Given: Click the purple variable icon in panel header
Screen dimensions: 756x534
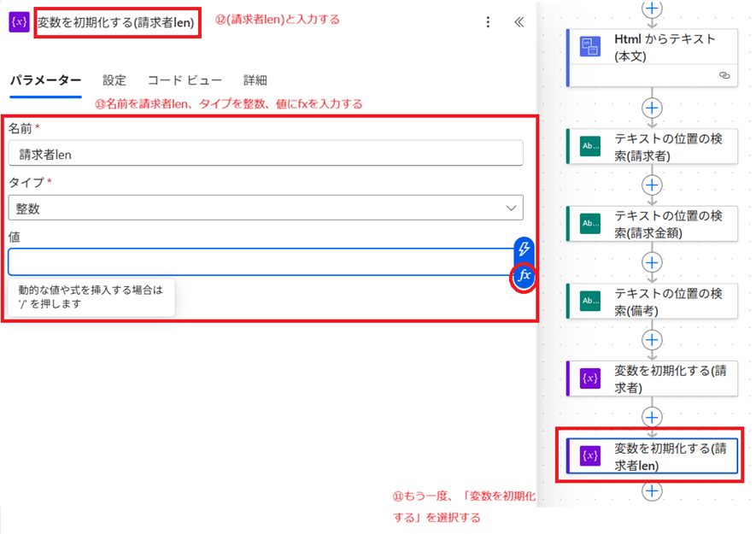Looking at the screenshot, I should click(19, 22).
